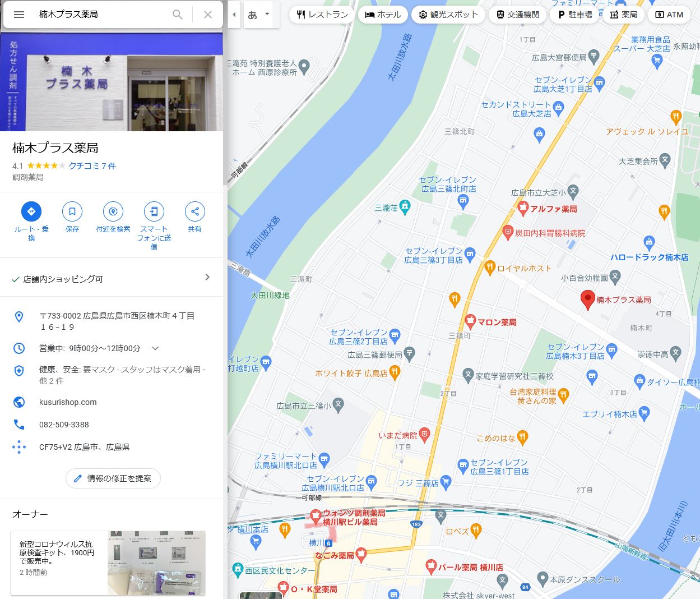Collapse the side panel with arrow
The width and height of the screenshot is (700, 599).
pos(234,15)
